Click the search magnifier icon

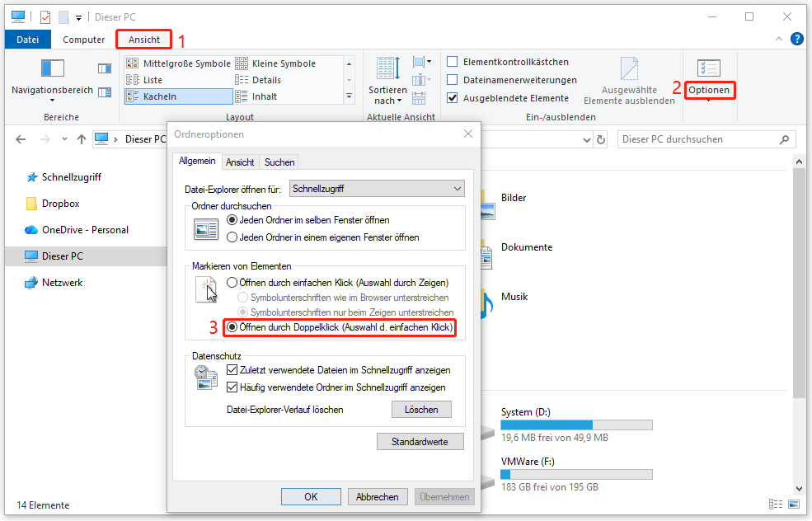[x=784, y=139]
